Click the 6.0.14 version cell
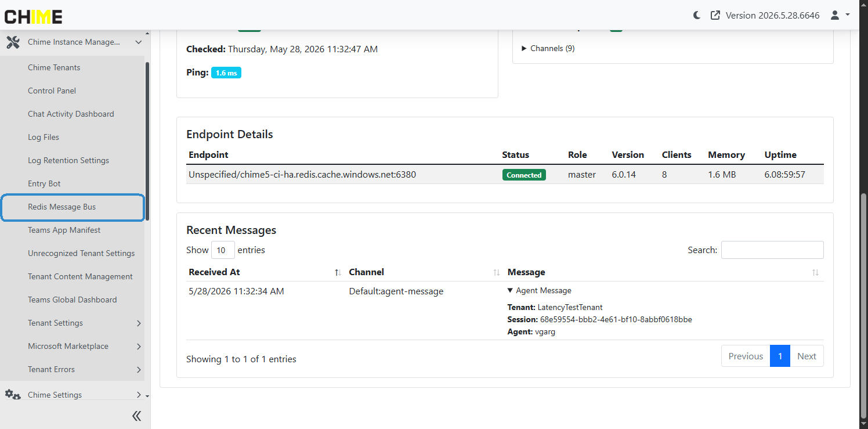 click(x=624, y=174)
